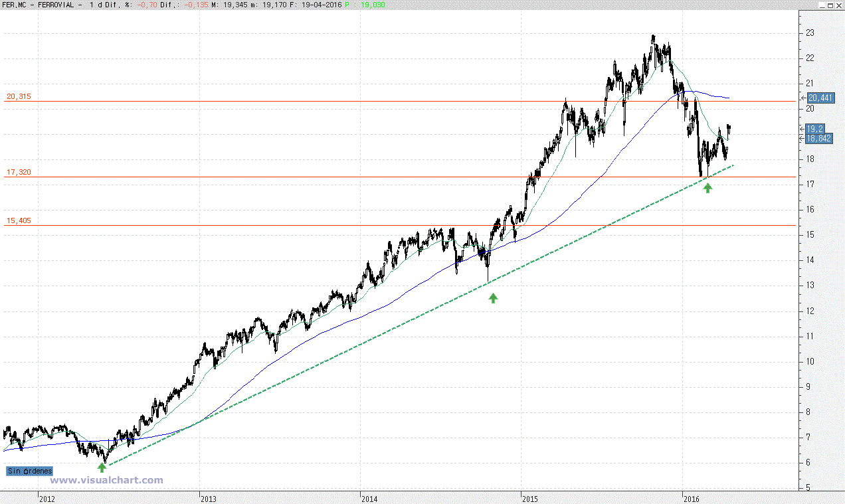Click the FERROVIAL name in header
This screenshot has width=845, height=504.
(x=55, y=5)
